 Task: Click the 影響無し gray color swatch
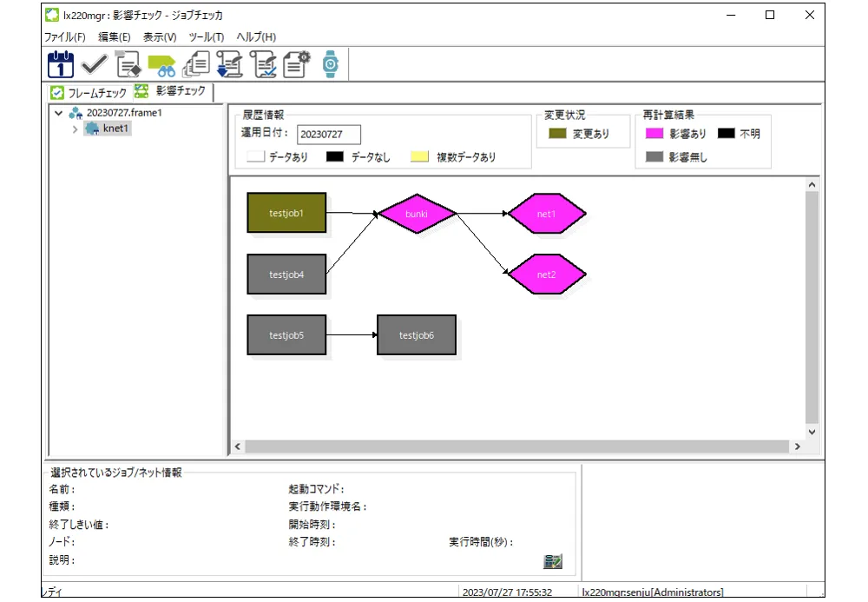coord(654,156)
